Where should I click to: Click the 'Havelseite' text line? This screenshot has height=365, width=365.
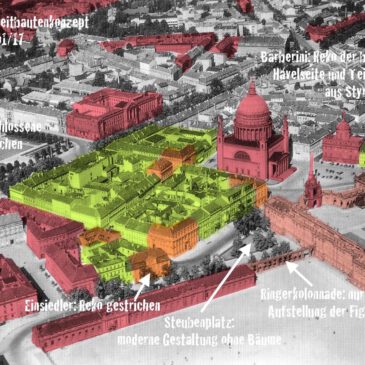[x=319, y=74]
